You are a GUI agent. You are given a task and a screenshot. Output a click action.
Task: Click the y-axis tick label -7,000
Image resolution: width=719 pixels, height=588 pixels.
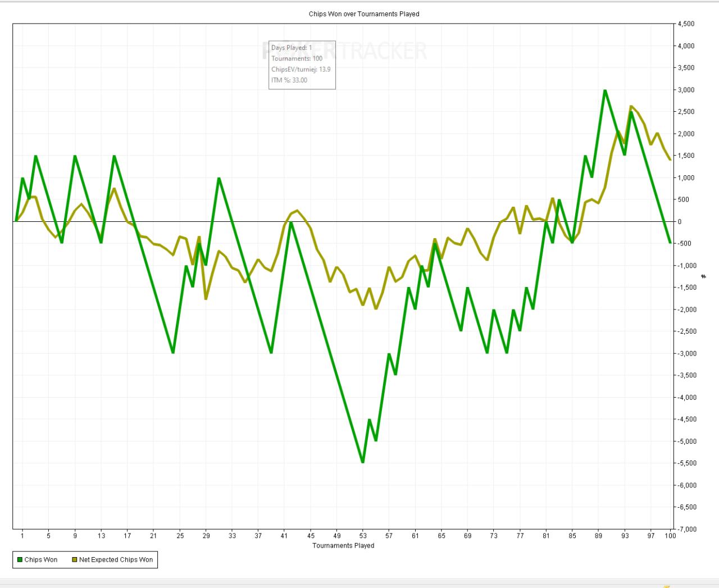point(686,529)
